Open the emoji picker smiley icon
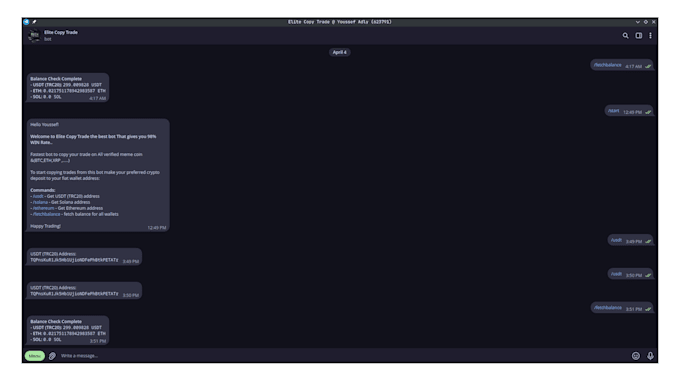 coord(636,356)
